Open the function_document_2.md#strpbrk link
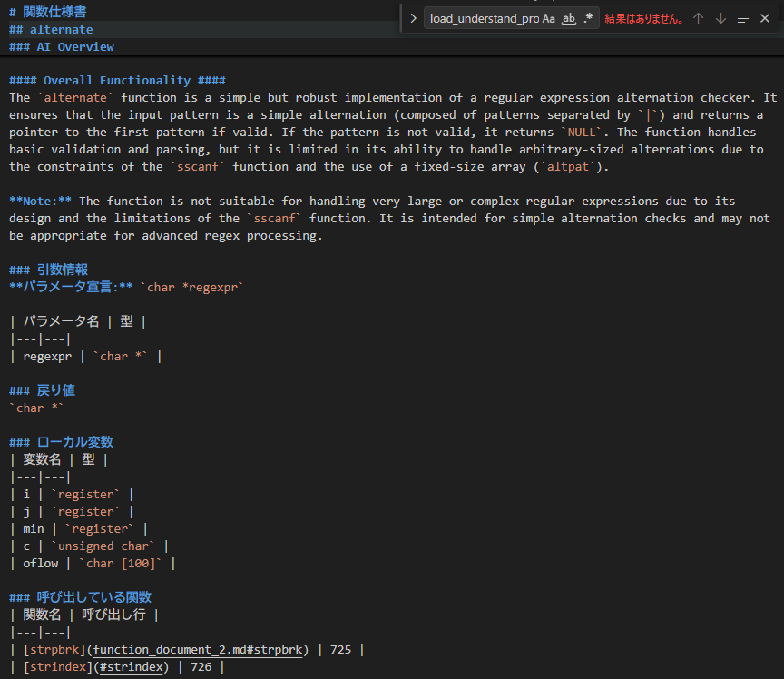Image resolution: width=784 pixels, height=679 pixels. click(x=198, y=649)
